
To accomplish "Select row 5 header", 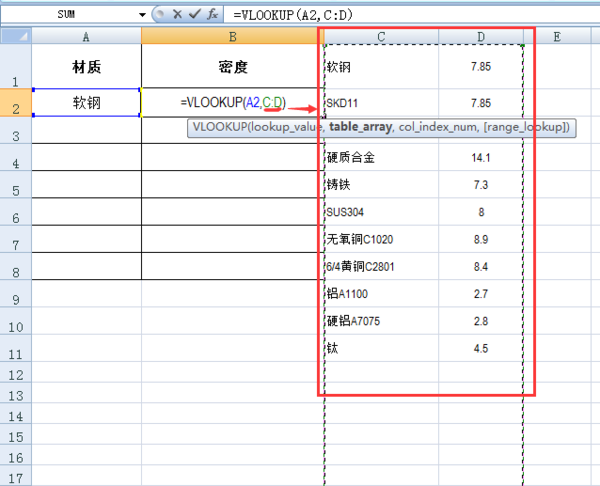I will pos(16,185).
